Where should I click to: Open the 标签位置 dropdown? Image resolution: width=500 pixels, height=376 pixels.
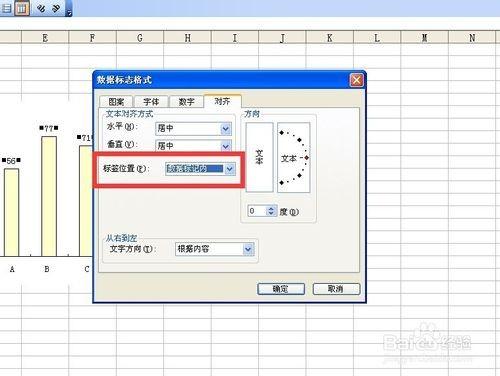[230, 169]
